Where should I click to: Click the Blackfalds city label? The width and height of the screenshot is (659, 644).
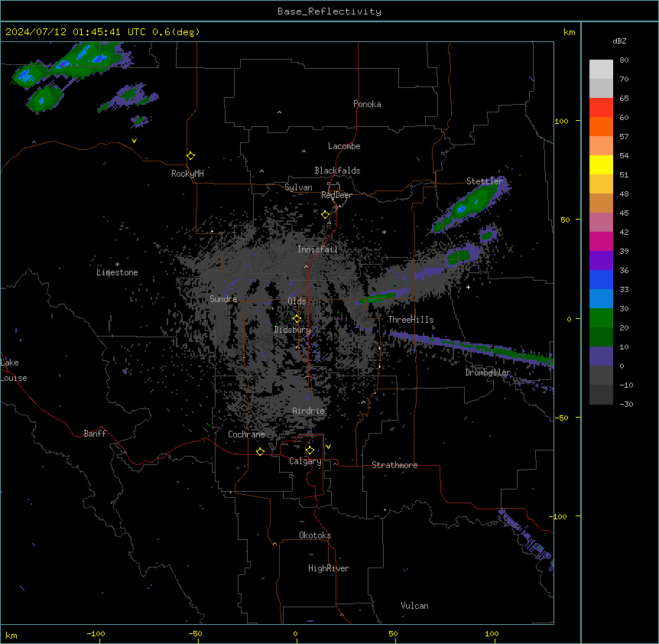(x=337, y=171)
